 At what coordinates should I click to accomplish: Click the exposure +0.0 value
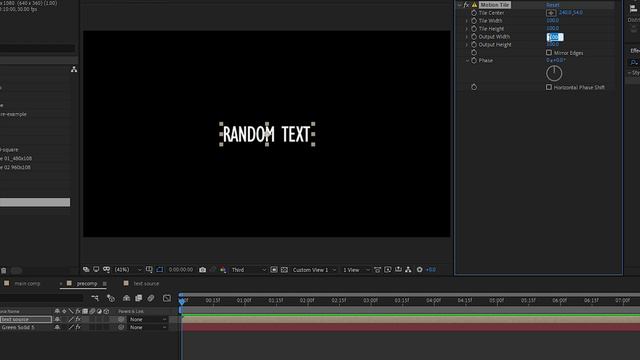point(431,270)
